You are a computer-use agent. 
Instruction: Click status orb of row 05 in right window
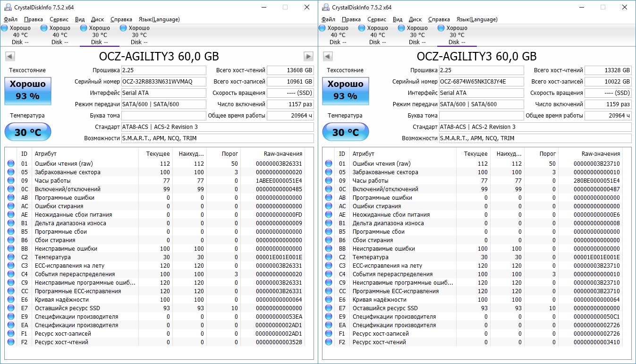point(329,172)
